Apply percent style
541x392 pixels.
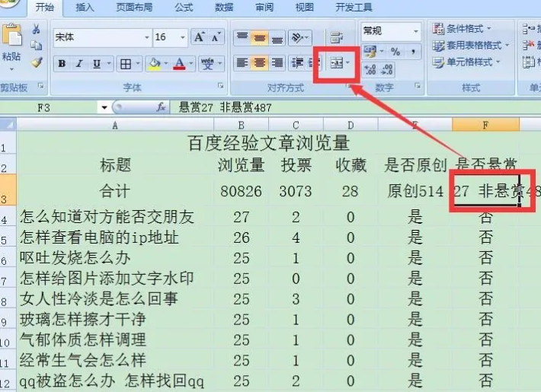click(x=395, y=52)
